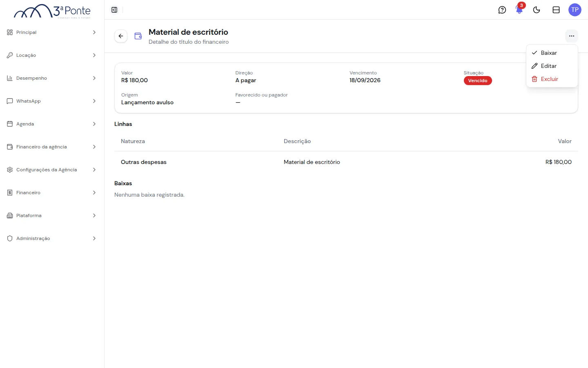Viewport: 588px width, 368px height.
Task: Click the Agenda calendar icon
Action: tap(10, 124)
